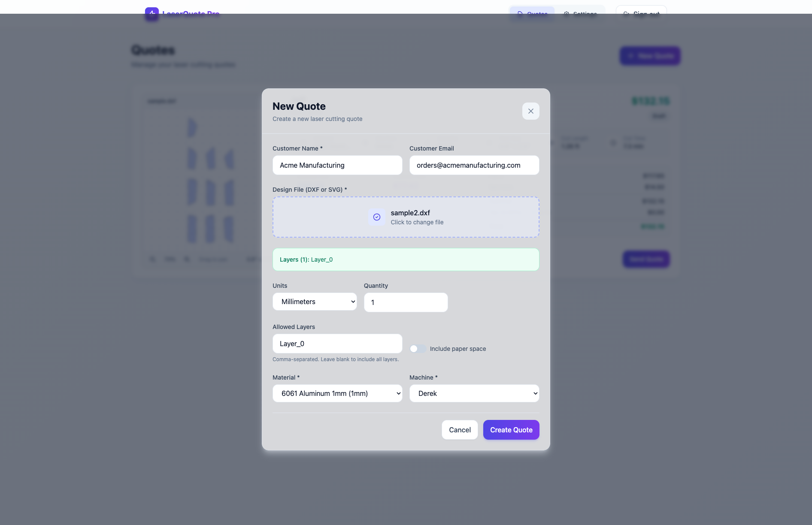The width and height of the screenshot is (812, 525).
Task: Click the LaserQuote Pro logo icon
Action: coord(151,14)
